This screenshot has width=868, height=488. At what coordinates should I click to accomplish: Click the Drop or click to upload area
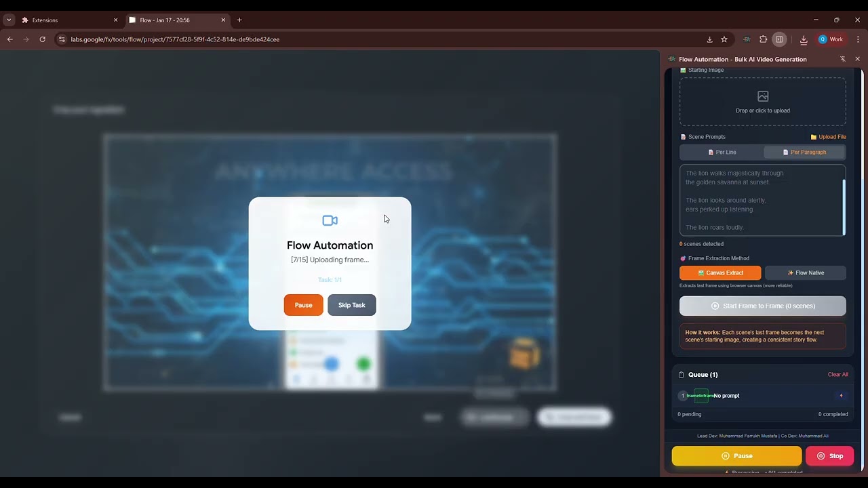763,102
